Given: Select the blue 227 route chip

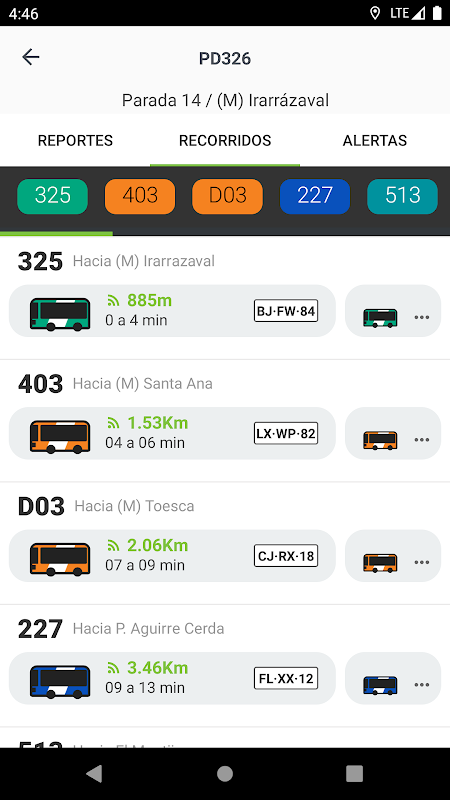Looking at the screenshot, I should coord(315,196).
